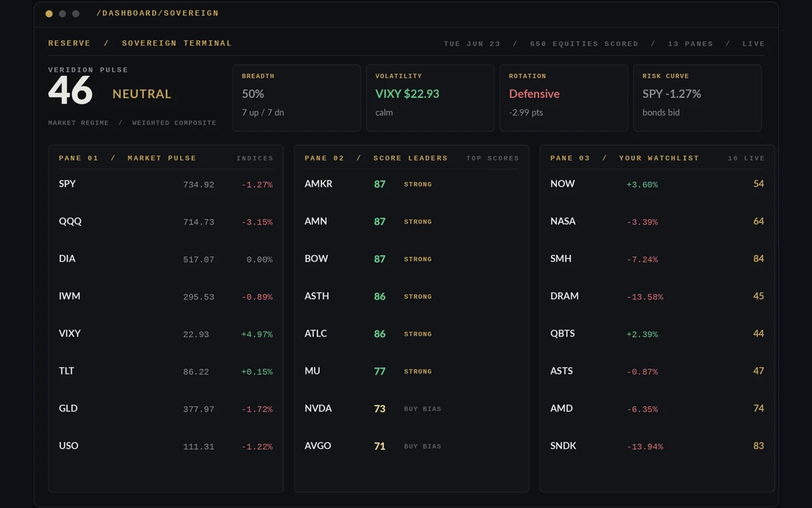Viewport: 812px width, 508px height.
Task: Click the PANE 03 YOUR WATCHLIST header
Action: click(x=625, y=158)
